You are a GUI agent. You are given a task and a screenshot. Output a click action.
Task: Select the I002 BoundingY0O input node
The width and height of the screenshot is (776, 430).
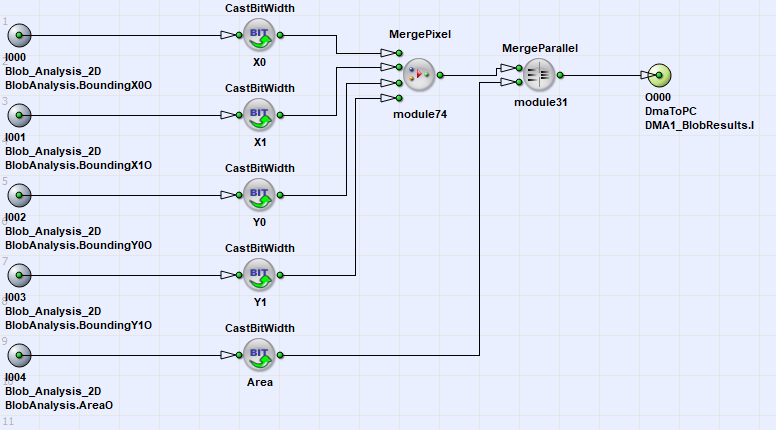coord(19,195)
